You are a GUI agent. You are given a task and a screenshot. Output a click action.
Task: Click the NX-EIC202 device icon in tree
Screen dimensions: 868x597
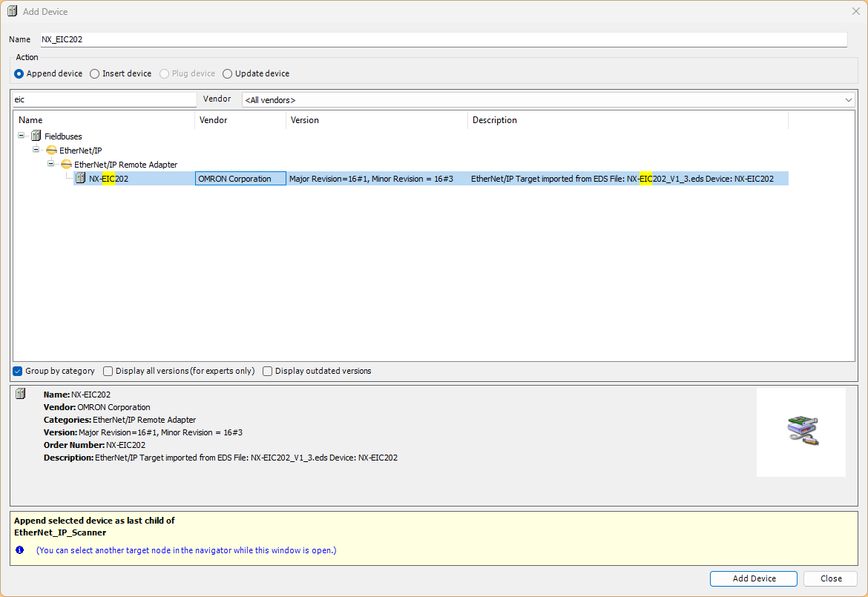81,179
